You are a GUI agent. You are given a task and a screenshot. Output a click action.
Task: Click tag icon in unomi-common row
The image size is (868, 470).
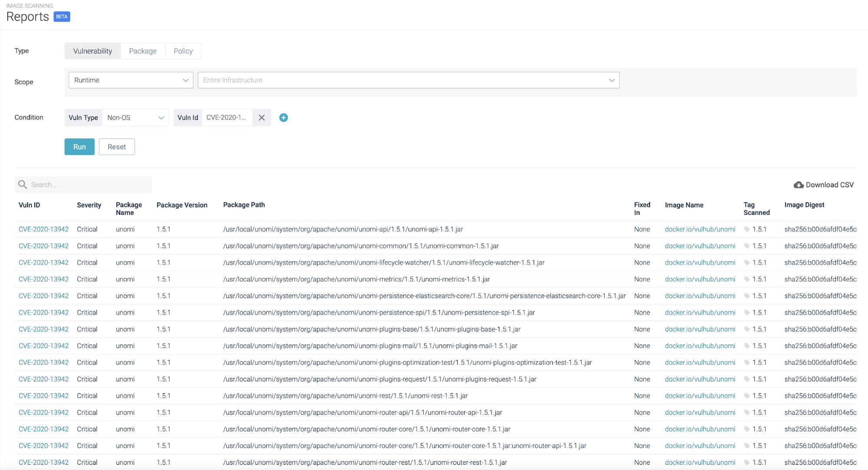(747, 246)
